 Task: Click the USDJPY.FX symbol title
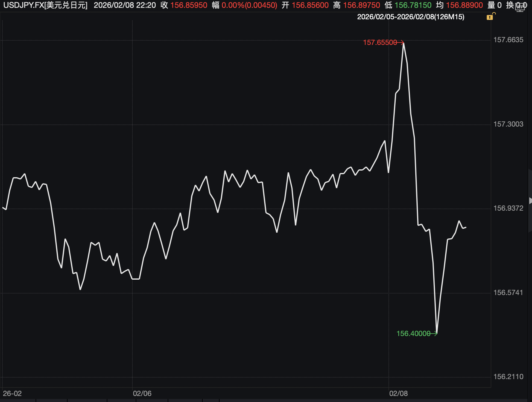coord(45,5)
